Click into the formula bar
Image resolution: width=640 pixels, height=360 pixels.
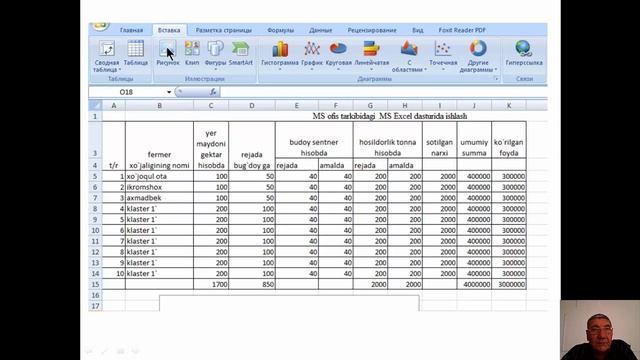tap(383, 92)
